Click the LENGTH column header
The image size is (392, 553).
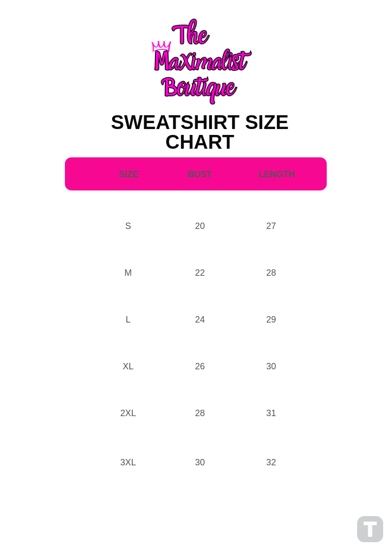coord(276,174)
